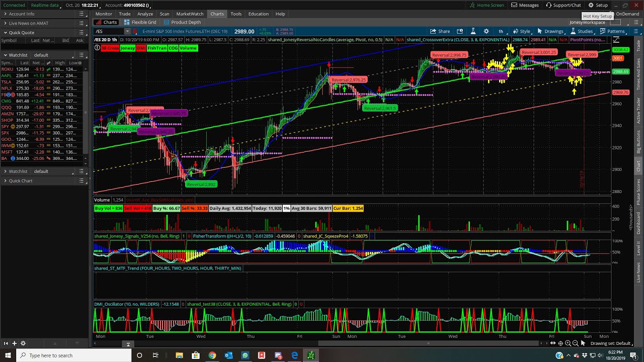Viewport: 644px width, 362px height.
Task: Click the Setup button
Action: coord(598,5)
